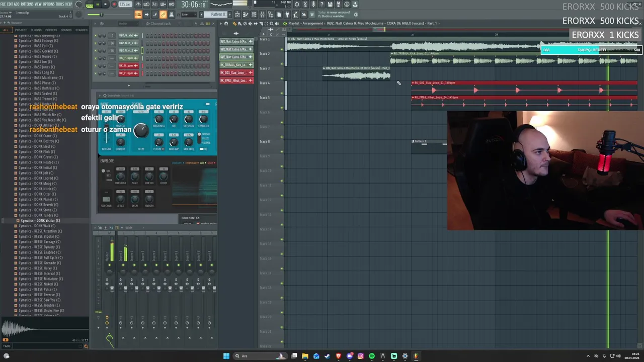
Task: Select RK_FMG3_Hihat_Lo clip in picker
Action: tap(236, 80)
